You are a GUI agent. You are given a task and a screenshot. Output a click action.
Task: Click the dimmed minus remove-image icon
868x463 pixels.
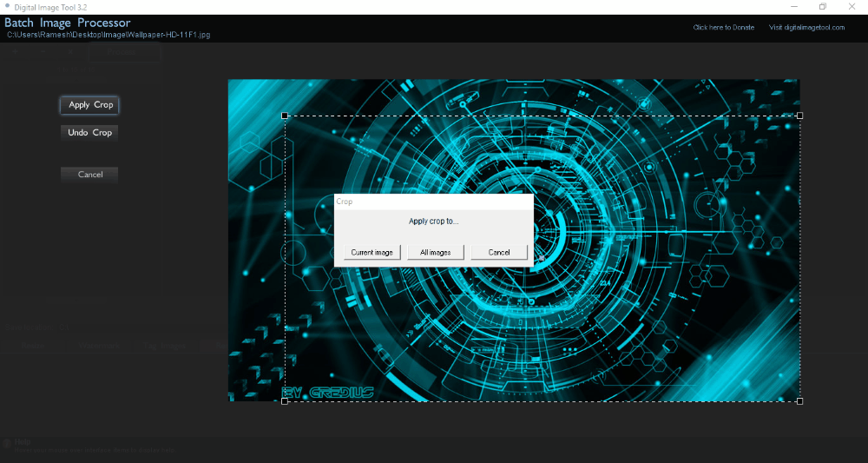[43, 52]
